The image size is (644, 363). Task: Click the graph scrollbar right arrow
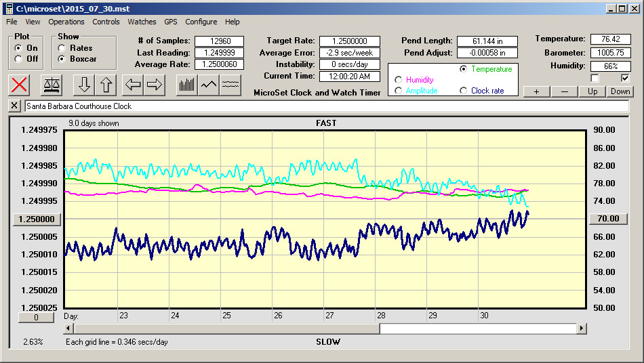click(x=581, y=328)
